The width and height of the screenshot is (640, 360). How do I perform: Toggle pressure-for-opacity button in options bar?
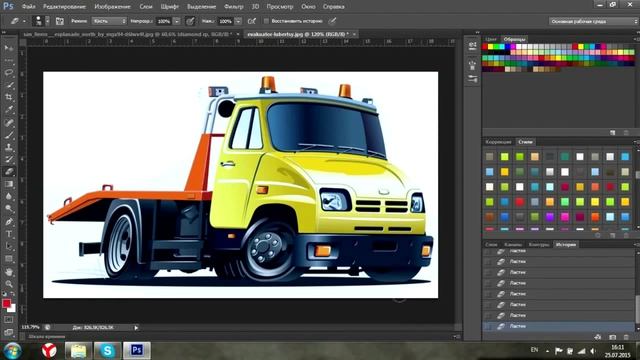pyautogui.click(x=190, y=21)
